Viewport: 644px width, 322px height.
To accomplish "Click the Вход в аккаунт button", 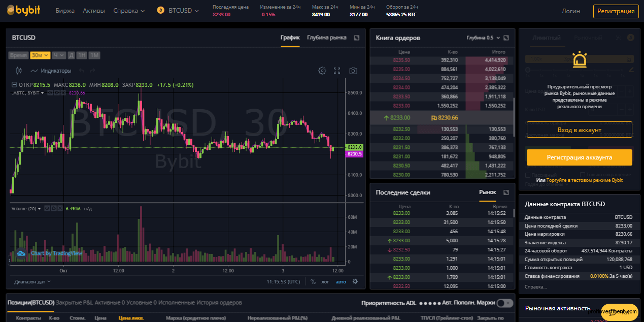I will pos(580,130).
